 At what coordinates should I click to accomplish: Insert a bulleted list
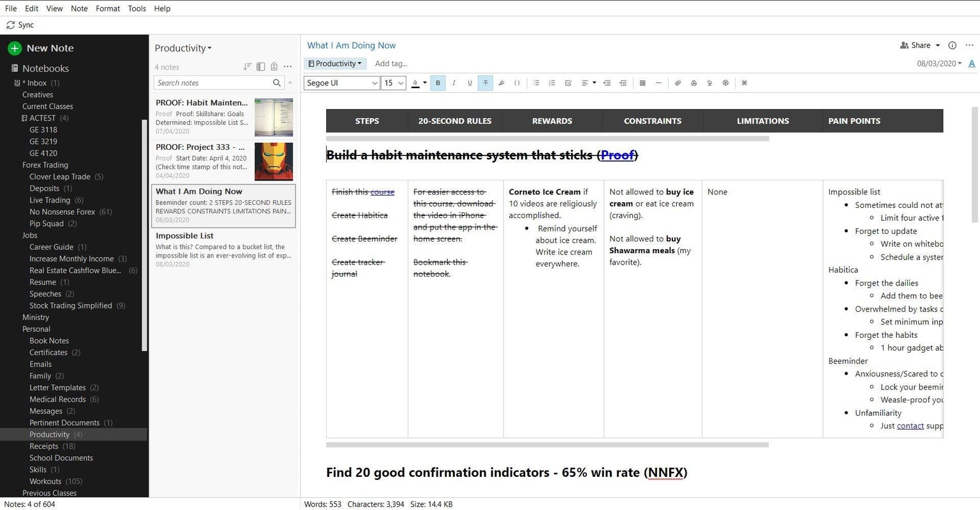pyautogui.click(x=536, y=83)
